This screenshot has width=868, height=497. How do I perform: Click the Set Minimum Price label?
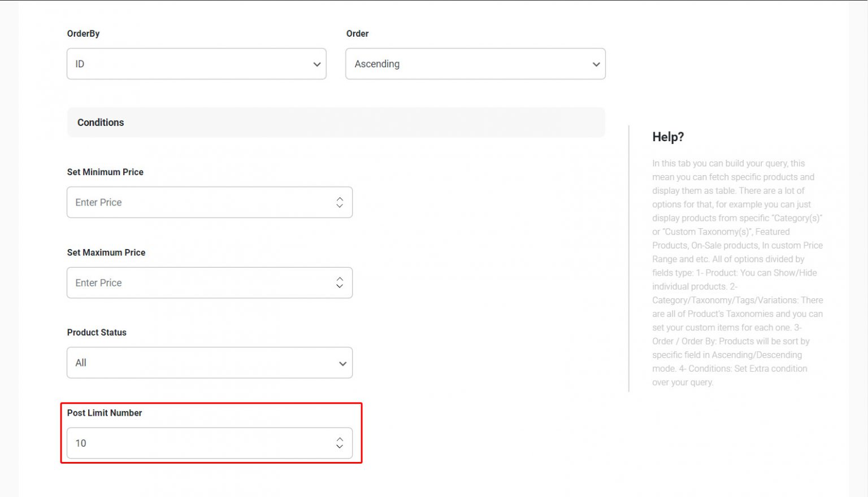click(x=105, y=172)
